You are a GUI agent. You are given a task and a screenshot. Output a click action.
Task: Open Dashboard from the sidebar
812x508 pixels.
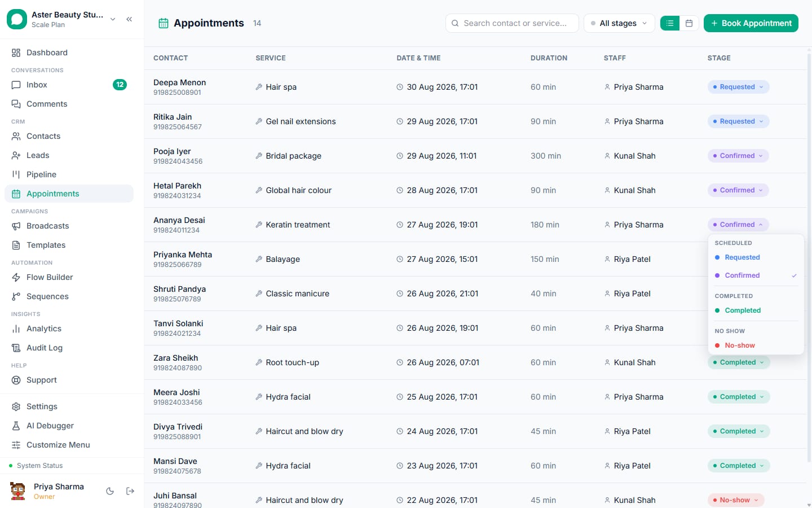tap(69, 52)
